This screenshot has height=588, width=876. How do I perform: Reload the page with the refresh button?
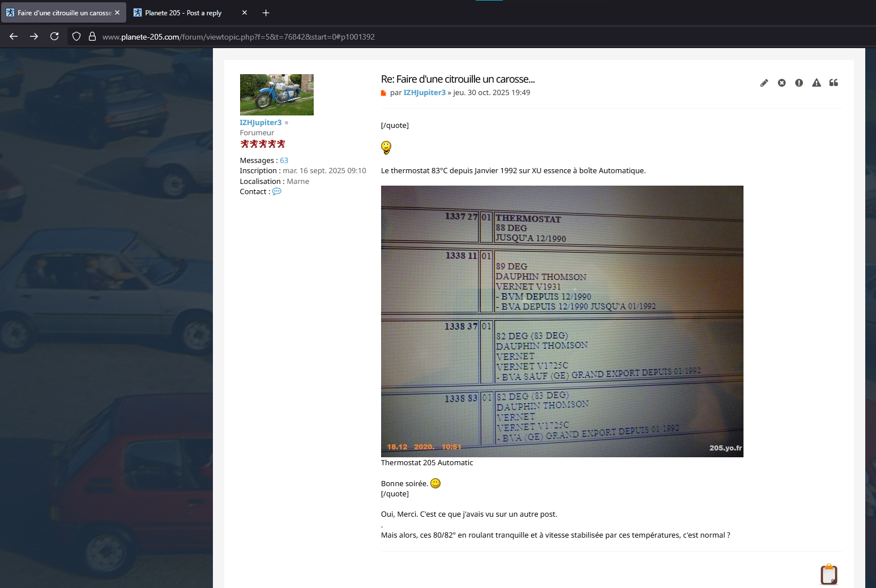coord(54,37)
